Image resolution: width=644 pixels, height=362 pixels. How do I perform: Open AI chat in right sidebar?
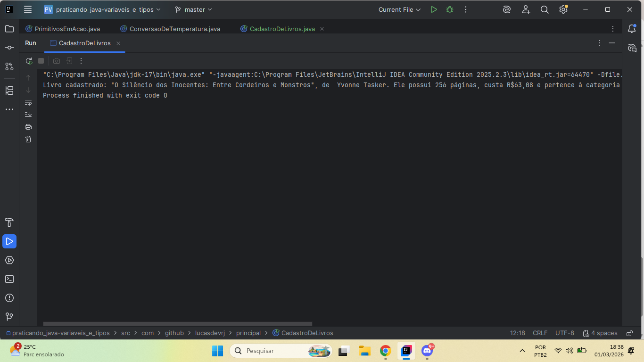point(632,48)
